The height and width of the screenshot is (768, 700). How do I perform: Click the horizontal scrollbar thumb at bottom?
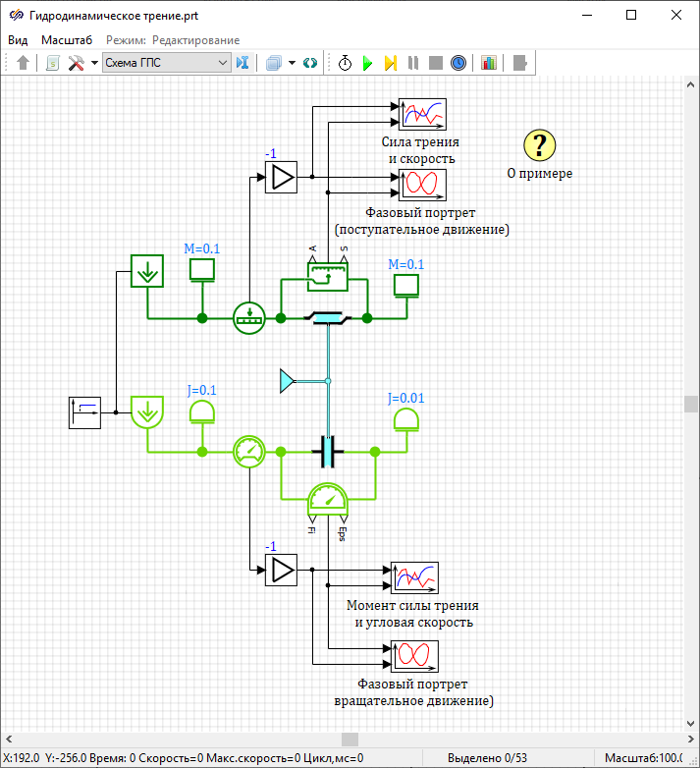click(x=350, y=740)
